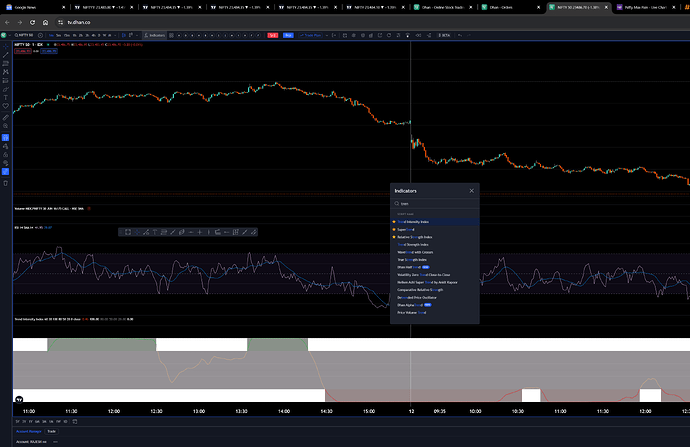690x447 pixels.
Task: Add WaveTrend with Crosses indicator
Action: 435,252
